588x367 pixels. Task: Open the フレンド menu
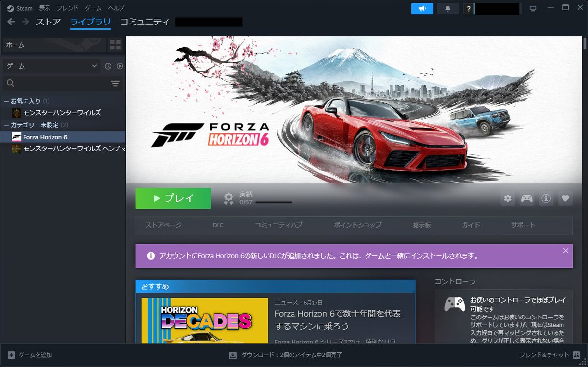click(68, 8)
